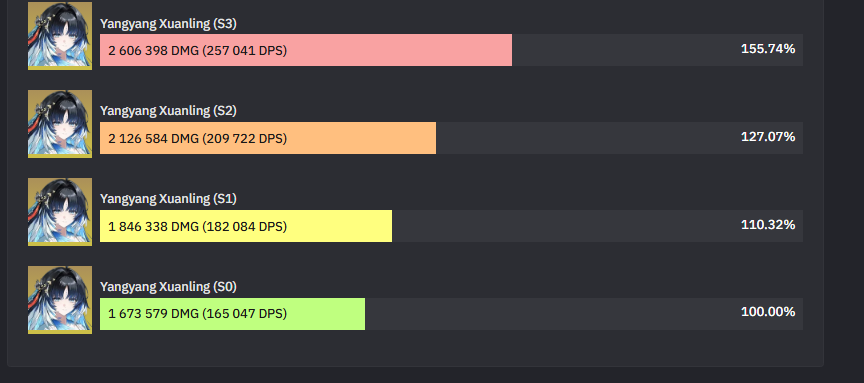Viewport: 864px width, 383px height.
Task: Click the 100.00% percentage value
Action: click(x=768, y=312)
